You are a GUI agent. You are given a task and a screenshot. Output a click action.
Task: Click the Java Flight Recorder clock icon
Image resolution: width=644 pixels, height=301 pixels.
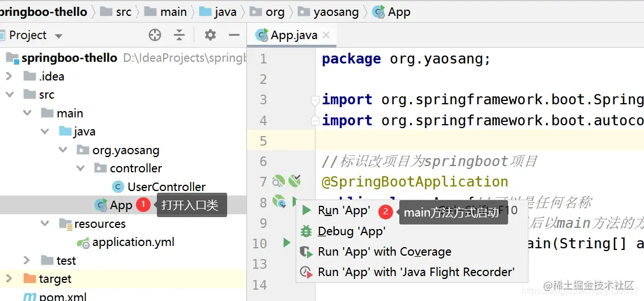[x=306, y=272]
